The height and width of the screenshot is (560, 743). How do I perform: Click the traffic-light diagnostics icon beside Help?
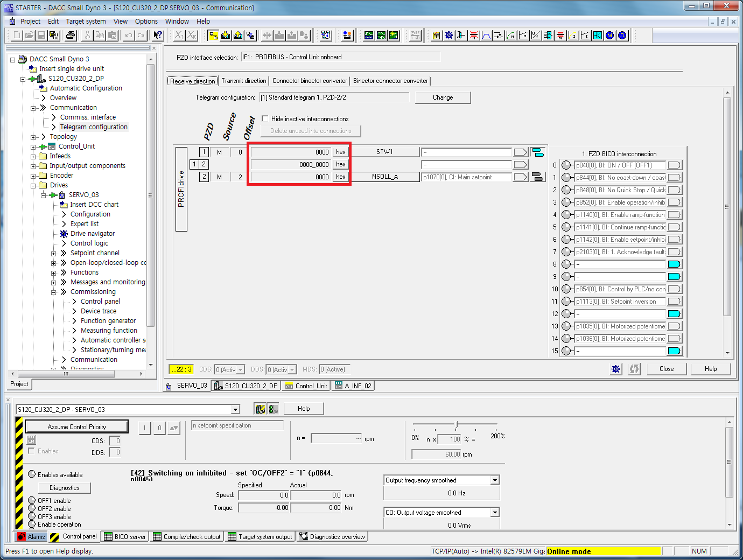click(273, 409)
